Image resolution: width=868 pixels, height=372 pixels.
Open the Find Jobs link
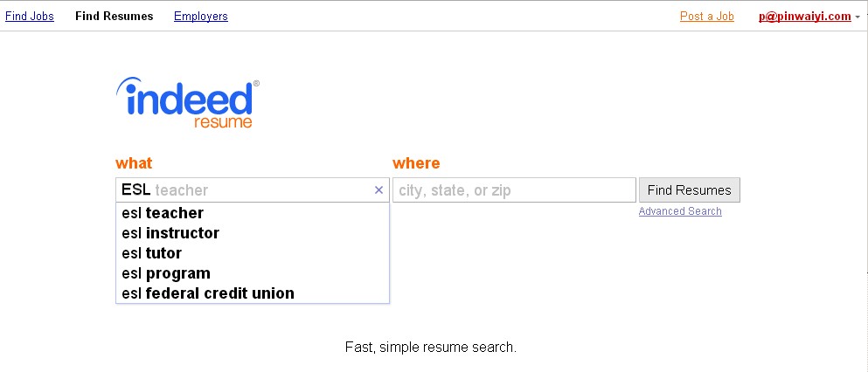coord(30,17)
